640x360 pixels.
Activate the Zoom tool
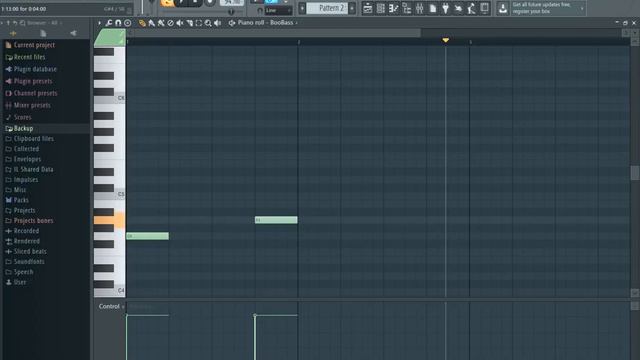click(x=208, y=23)
